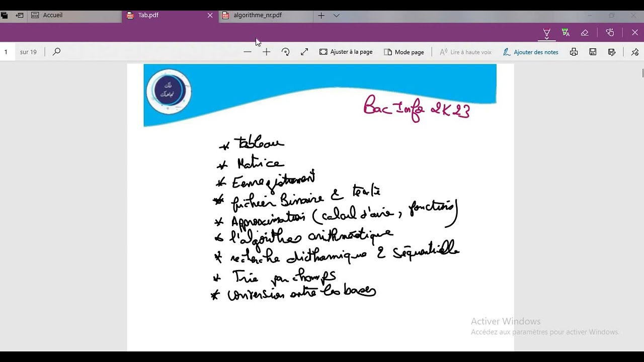Click the circular logo on the page
644x362 pixels.
[x=169, y=92]
